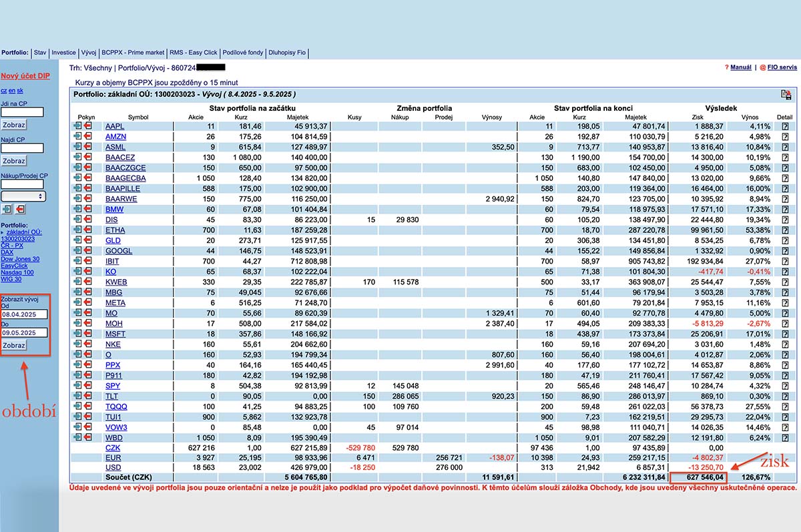Image resolution: width=801 pixels, height=532 pixels.
Task: Click the Jdi na CP input field
Action: click(x=23, y=112)
